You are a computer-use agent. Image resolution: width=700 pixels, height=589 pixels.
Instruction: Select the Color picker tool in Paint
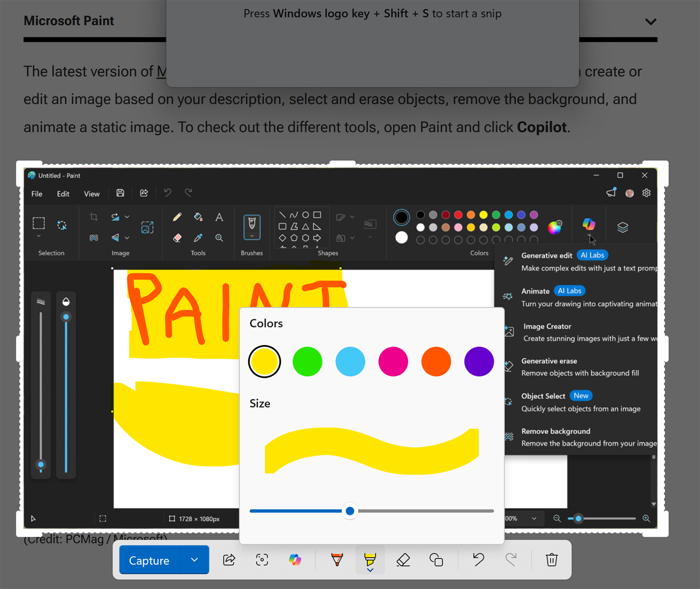pos(198,237)
